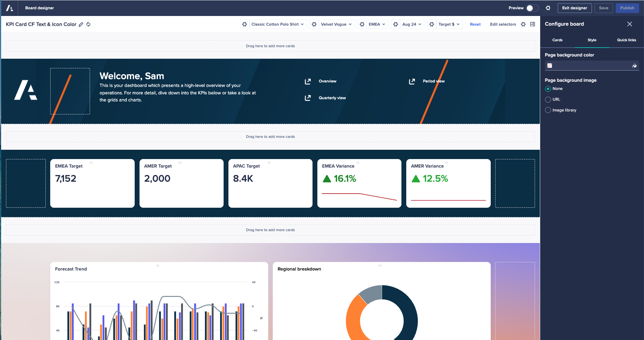Close the Configure board panel
The height and width of the screenshot is (340, 644).
[x=629, y=24]
